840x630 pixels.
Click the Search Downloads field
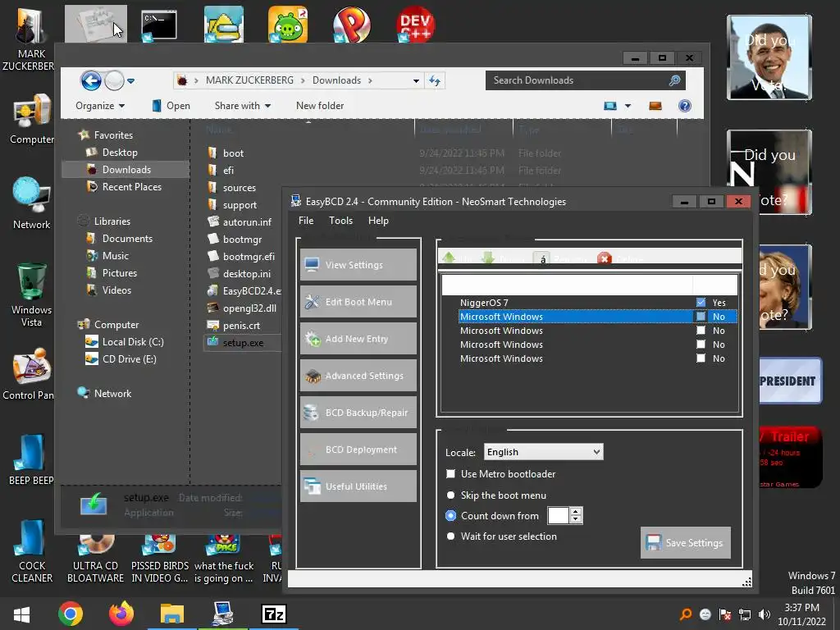click(x=585, y=80)
